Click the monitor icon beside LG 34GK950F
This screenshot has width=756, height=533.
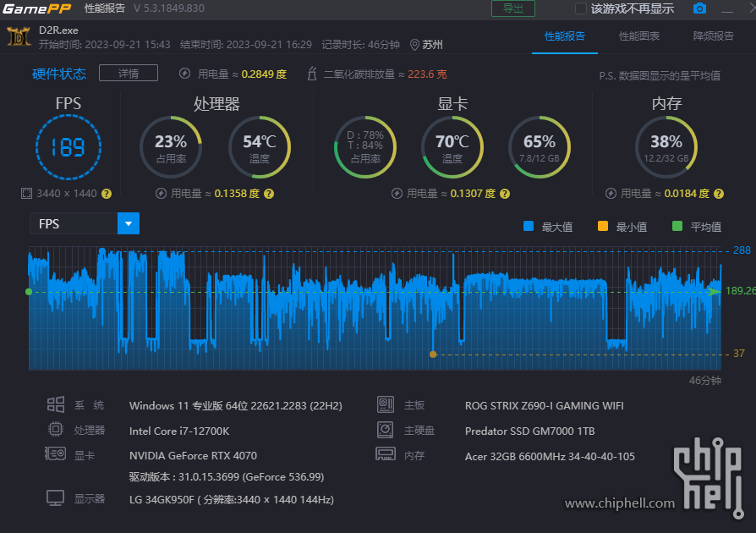click(x=56, y=498)
